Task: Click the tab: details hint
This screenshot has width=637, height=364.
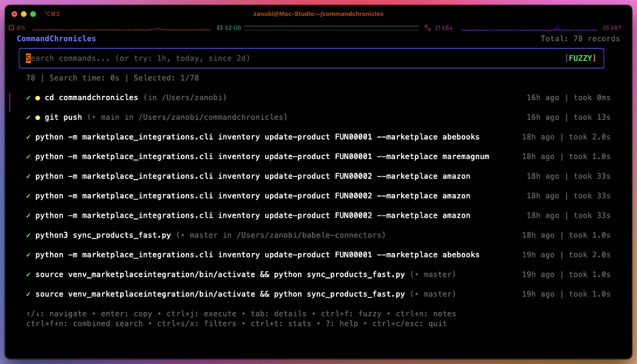Action: click(278, 314)
